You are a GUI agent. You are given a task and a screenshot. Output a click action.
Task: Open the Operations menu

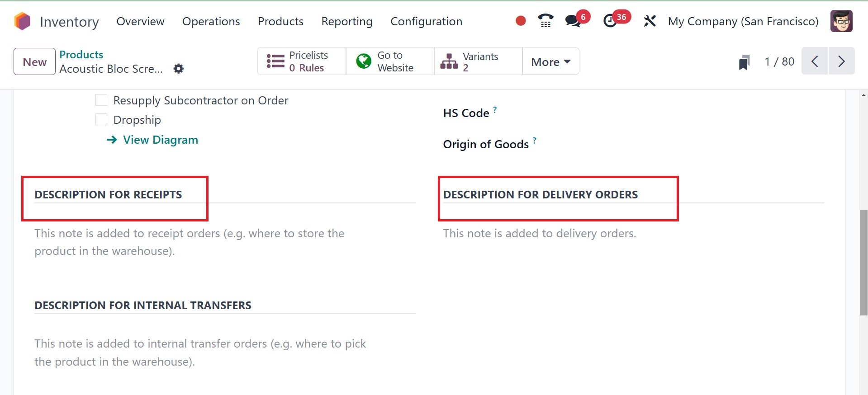(x=211, y=21)
